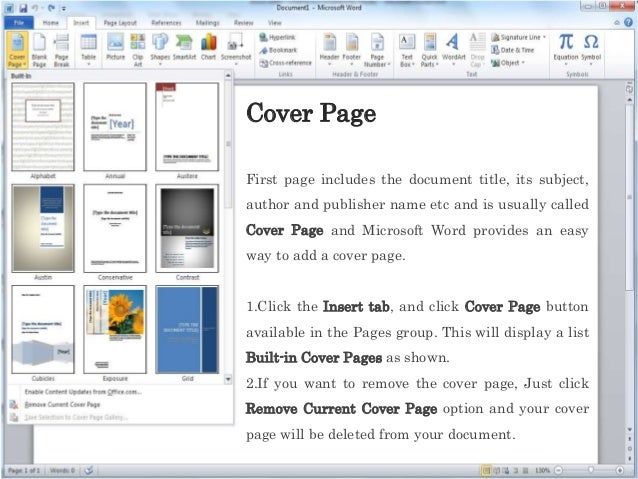638x479 pixels.
Task: Insert a Bookmark
Action: (279, 50)
